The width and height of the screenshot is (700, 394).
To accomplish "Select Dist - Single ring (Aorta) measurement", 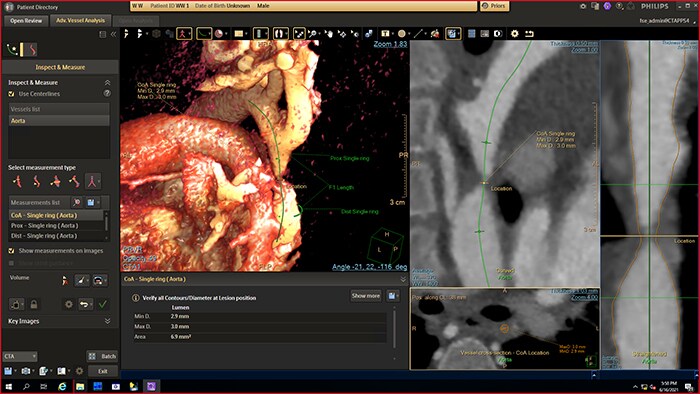I will (56, 236).
